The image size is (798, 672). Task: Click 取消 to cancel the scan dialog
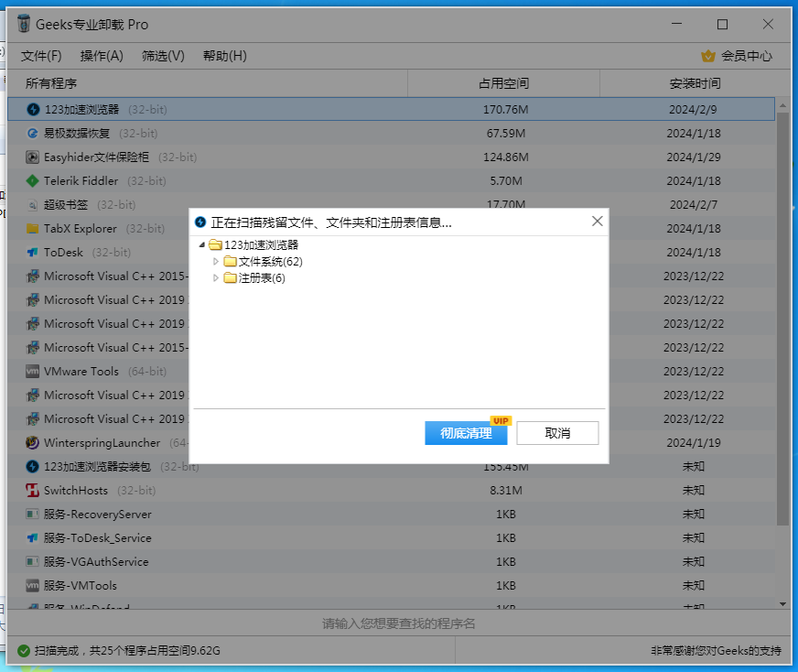[558, 433]
